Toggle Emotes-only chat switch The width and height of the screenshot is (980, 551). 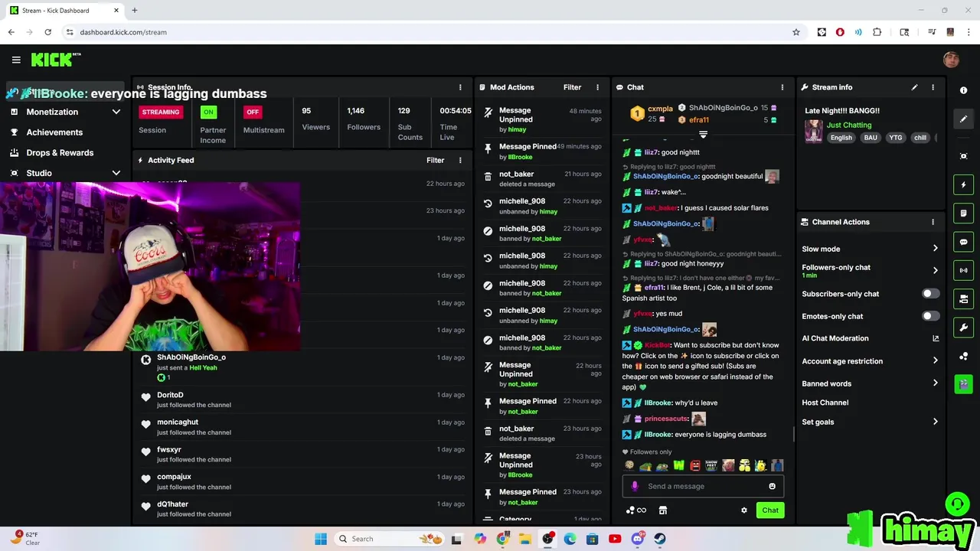pyautogui.click(x=930, y=316)
